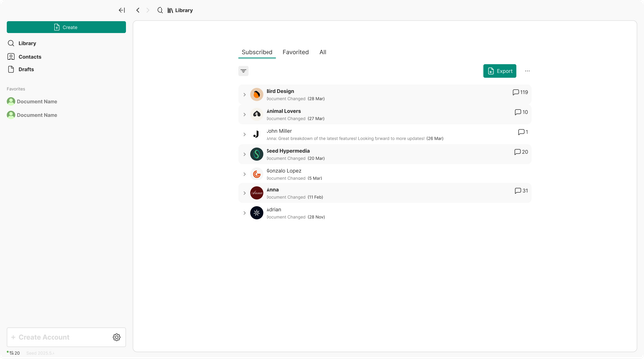Select the Subscribed tab
This screenshot has height=359, width=644.
coord(258,52)
